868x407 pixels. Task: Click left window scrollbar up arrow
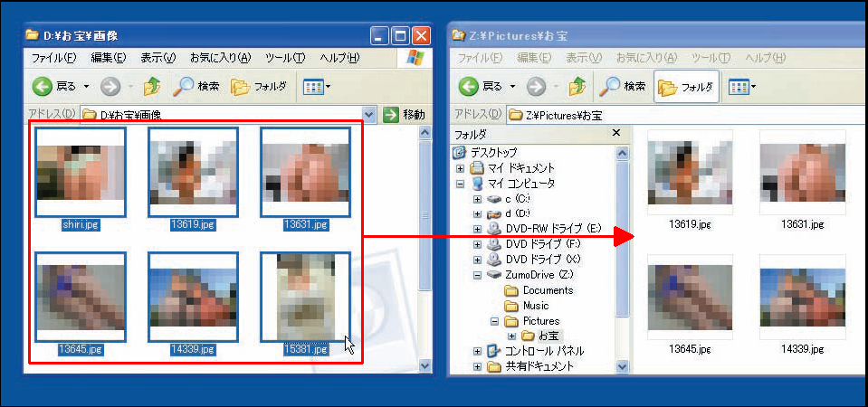(424, 133)
